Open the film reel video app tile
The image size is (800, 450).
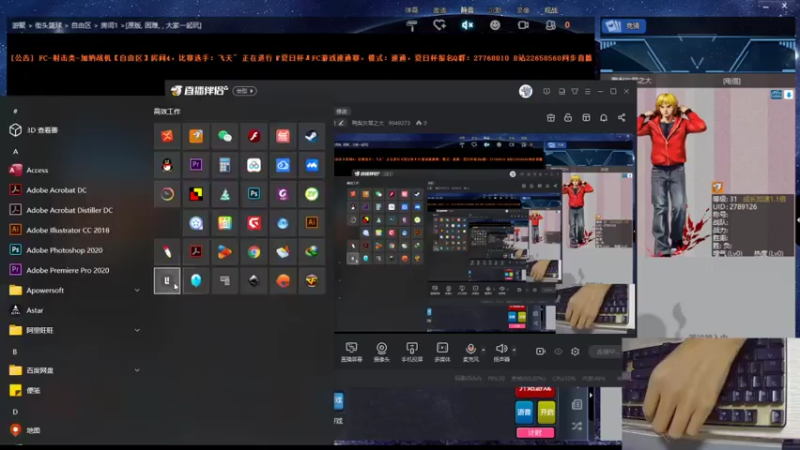196,222
